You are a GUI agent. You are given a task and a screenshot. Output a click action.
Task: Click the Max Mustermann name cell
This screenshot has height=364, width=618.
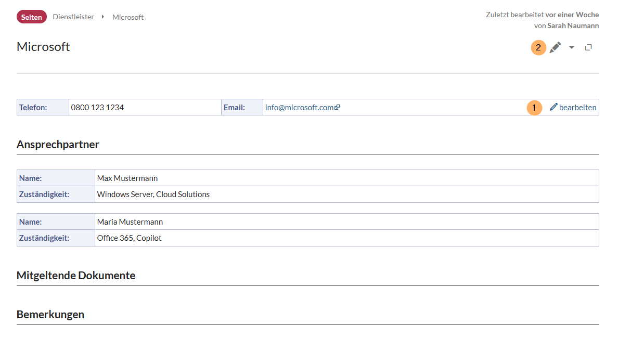pos(347,178)
